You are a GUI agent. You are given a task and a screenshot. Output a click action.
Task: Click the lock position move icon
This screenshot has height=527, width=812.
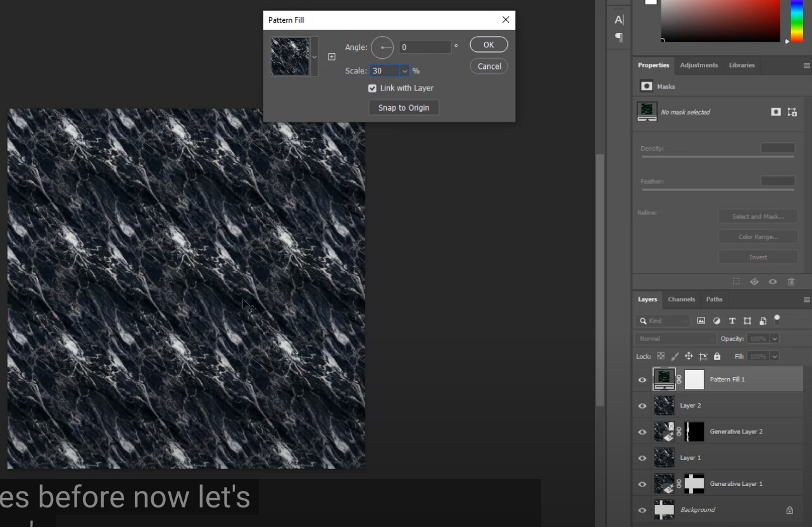pyautogui.click(x=689, y=356)
